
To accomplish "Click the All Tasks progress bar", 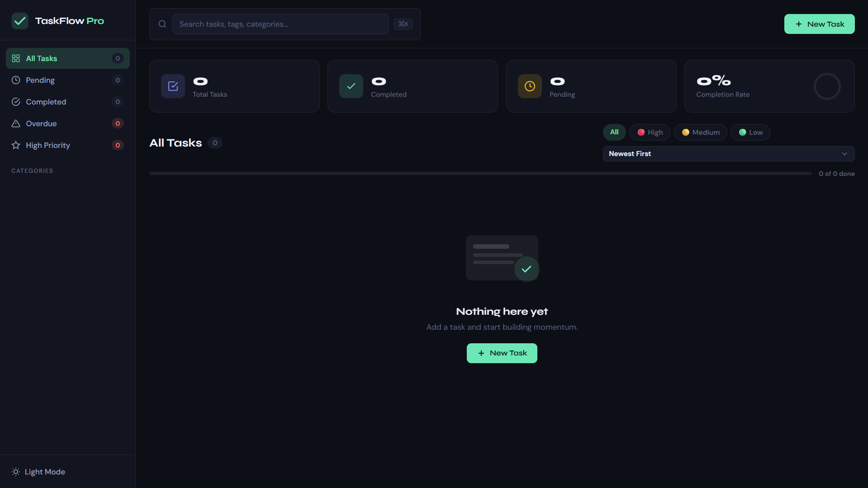I will tap(480, 173).
